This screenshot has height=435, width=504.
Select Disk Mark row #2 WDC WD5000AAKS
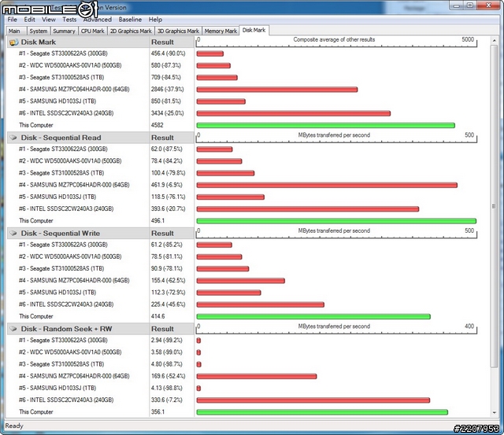click(70, 65)
